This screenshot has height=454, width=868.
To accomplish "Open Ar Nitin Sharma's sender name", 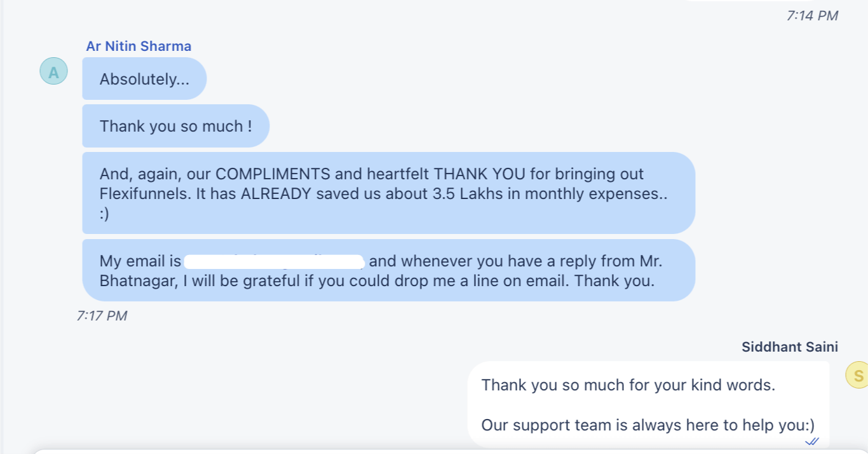I will coord(139,46).
